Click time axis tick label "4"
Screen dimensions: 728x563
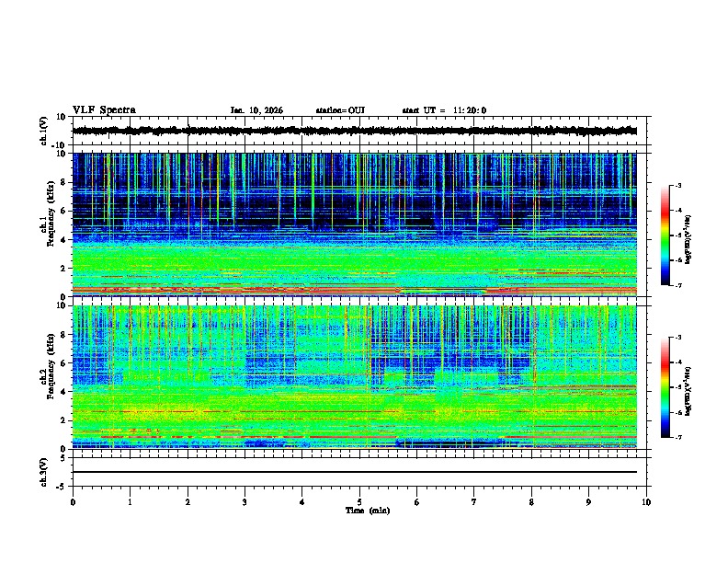tap(302, 502)
